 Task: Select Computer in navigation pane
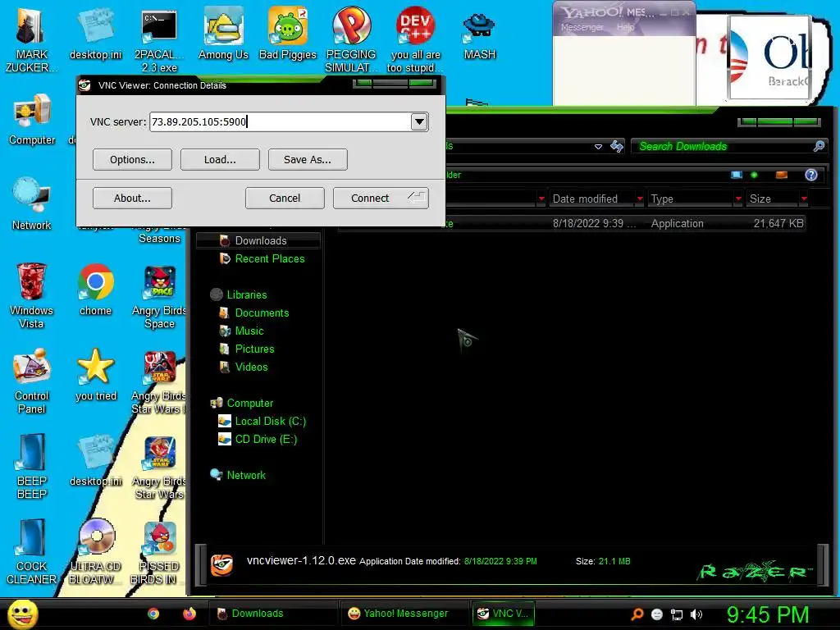[242, 403]
